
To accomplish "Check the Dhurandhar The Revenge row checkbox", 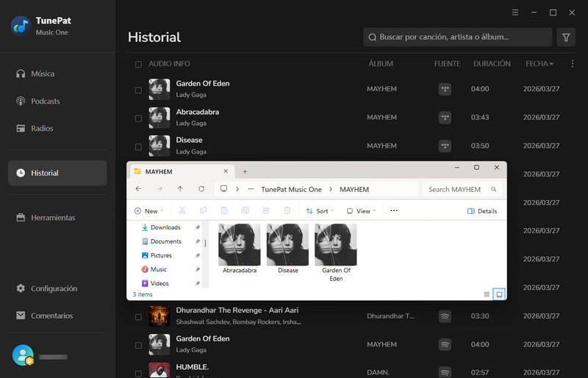I will [x=138, y=317].
